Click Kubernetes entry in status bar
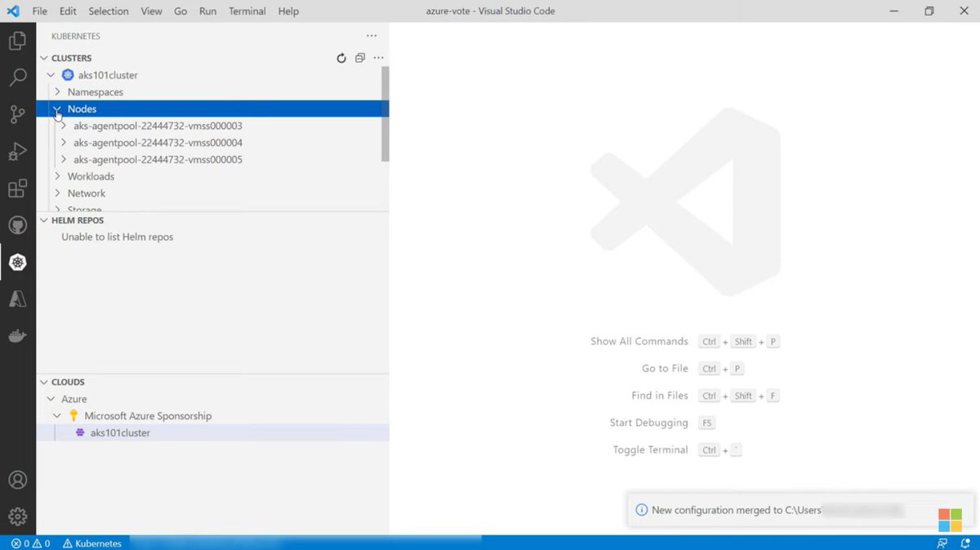The width and height of the screenshot is (980, 550). [x=92, y=543]
